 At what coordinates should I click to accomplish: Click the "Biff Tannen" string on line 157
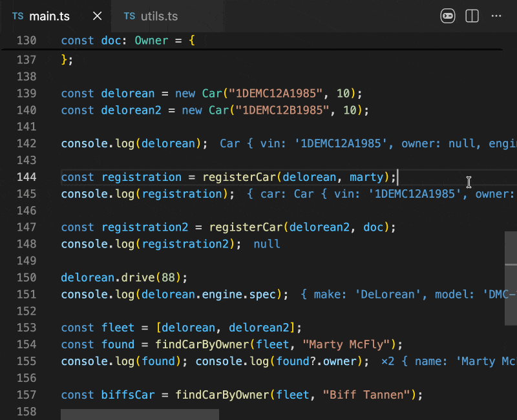point(366,395)
